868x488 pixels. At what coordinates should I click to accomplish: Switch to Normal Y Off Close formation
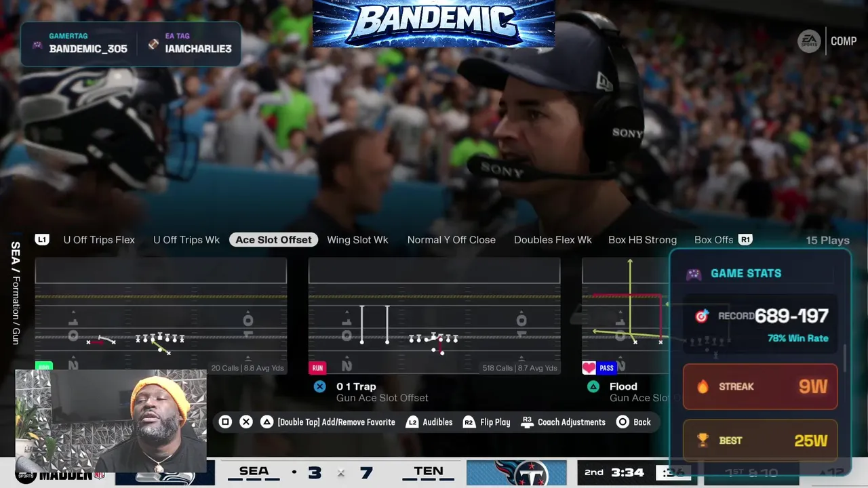coord(451,240)
